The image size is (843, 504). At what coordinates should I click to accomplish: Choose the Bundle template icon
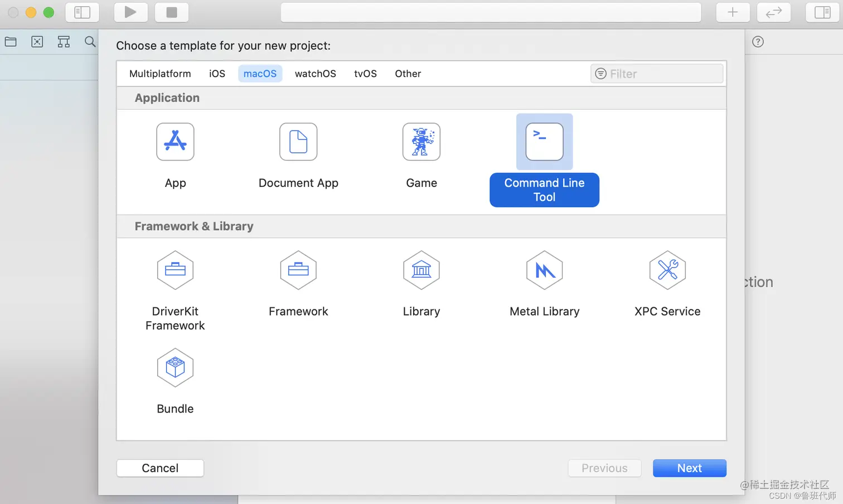(x=175, y=368)
